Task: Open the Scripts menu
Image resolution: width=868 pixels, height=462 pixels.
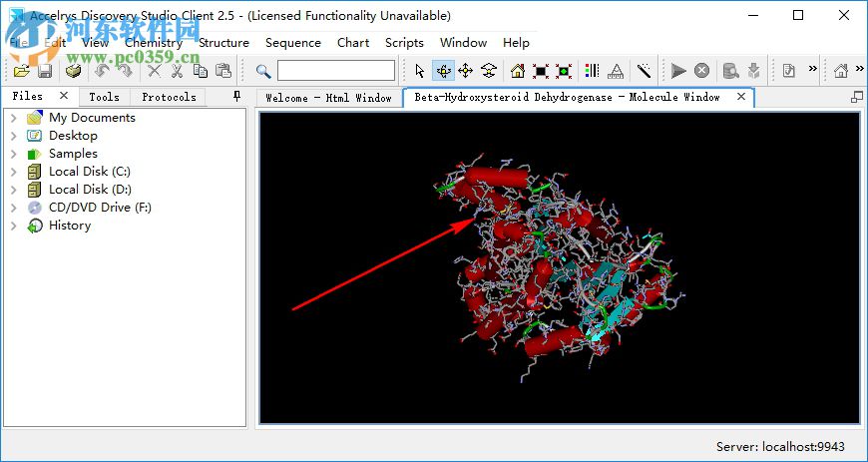Action: 404,43
